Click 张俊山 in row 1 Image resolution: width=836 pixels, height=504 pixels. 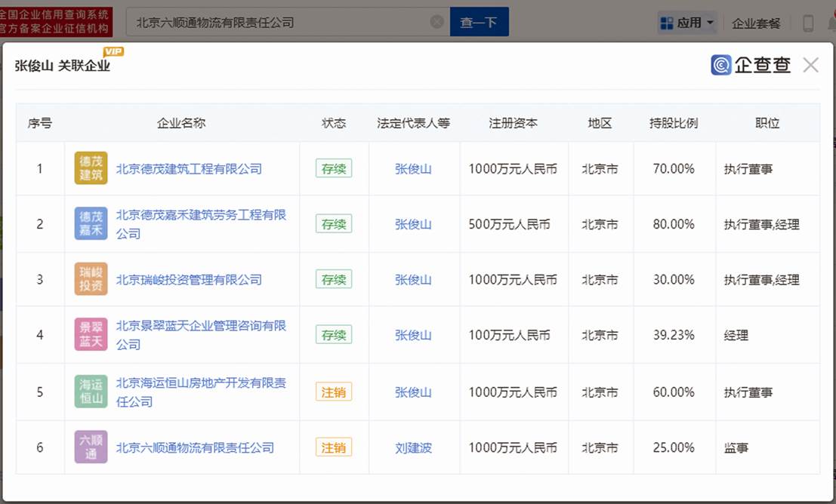[413, 169]
